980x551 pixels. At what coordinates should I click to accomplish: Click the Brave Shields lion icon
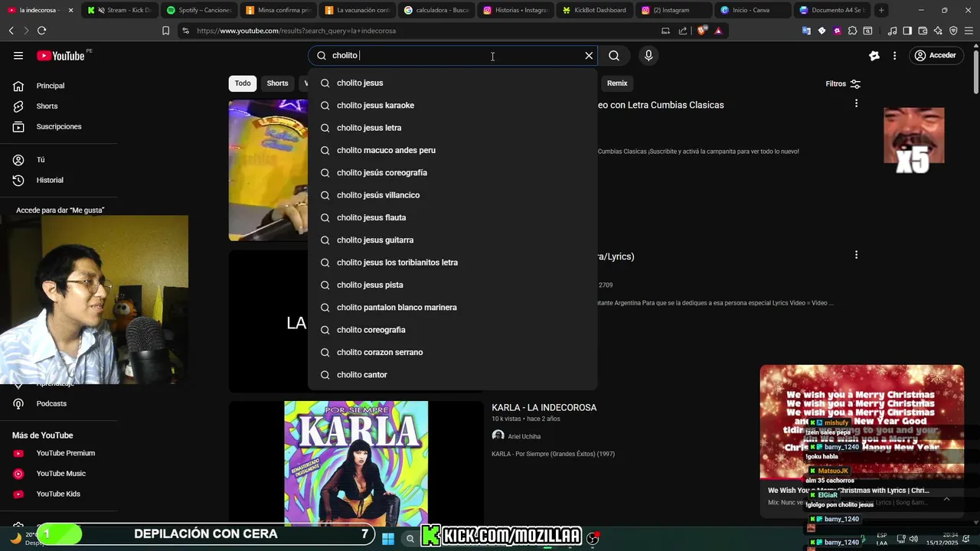(x=701, y=31)
